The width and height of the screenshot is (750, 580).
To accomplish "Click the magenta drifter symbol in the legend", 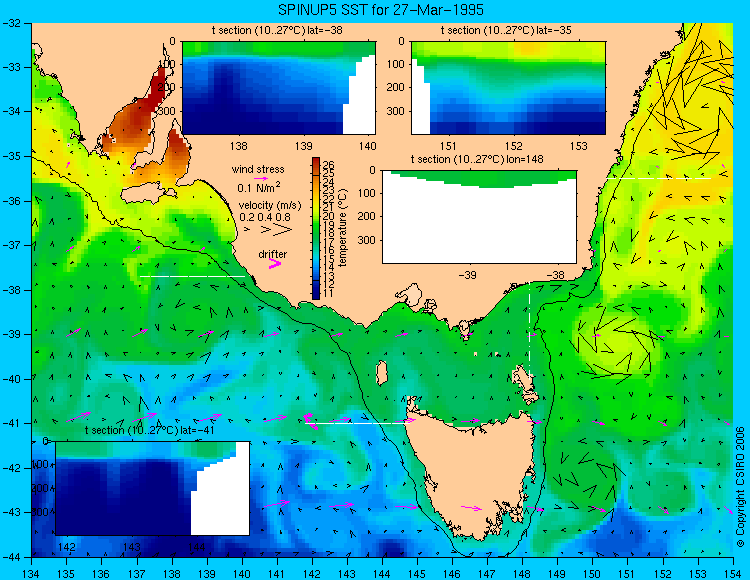I will click(x=275, y=263).
